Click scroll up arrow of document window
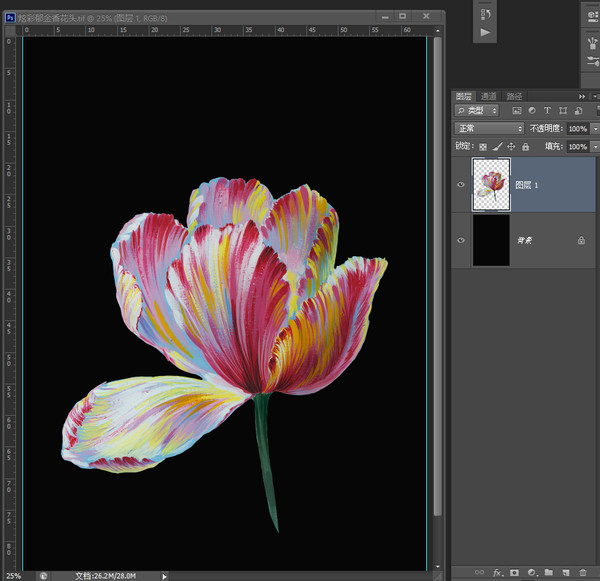Screen dimensions: 600x581 click(x=438, y=31)
